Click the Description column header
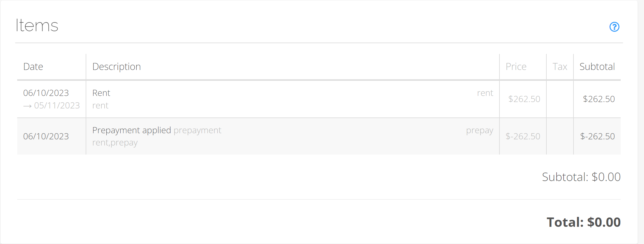Image resolution: width=644 pixels, height=244 pixels. coord(117,67)
